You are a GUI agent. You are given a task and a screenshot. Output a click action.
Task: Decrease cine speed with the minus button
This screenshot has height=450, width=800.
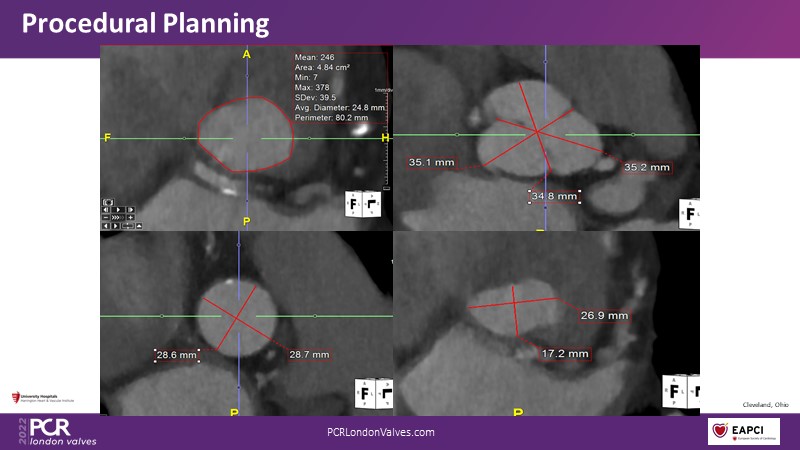[106, 217]
